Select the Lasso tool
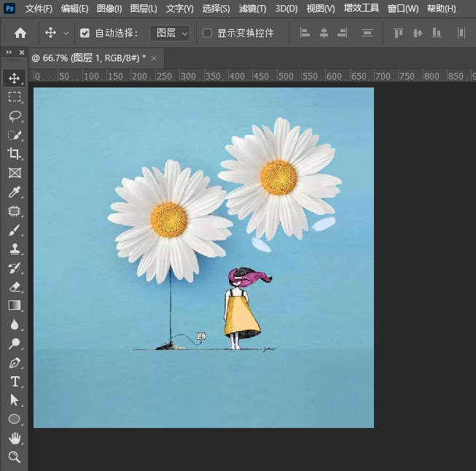 14,116
